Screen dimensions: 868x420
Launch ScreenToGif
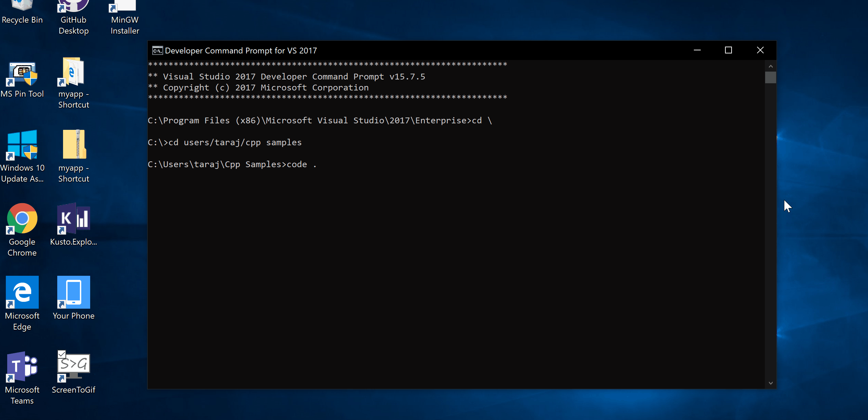coord(73,365)
